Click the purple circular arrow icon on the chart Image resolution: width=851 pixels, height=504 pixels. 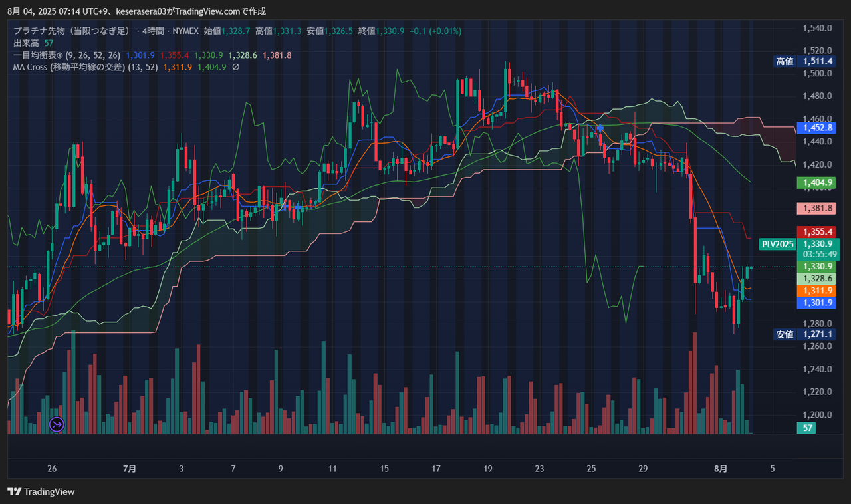(x=57, y=423)
